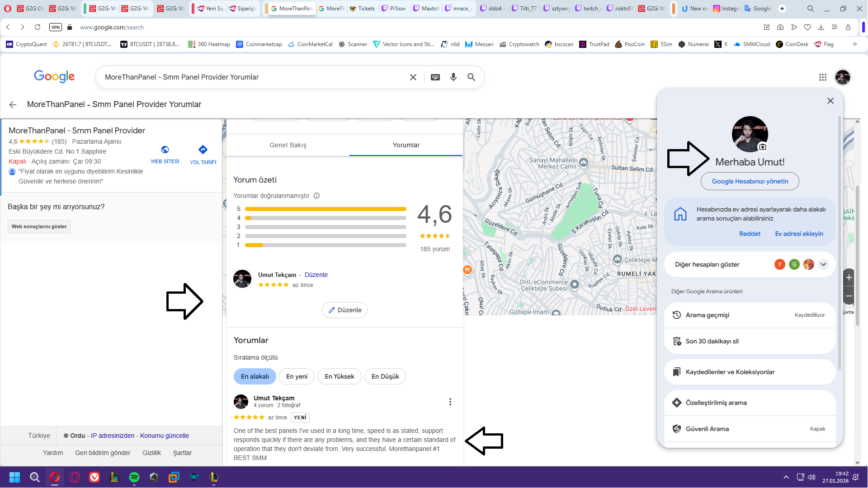The height and width of the screenshot is (488, 868).
Task: Open Arama geçmişi in account panel
Action: [x=750, y=315]
